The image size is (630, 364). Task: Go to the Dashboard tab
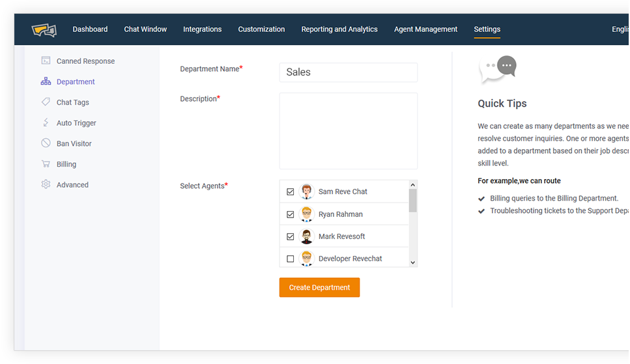[x=90, y=29]
